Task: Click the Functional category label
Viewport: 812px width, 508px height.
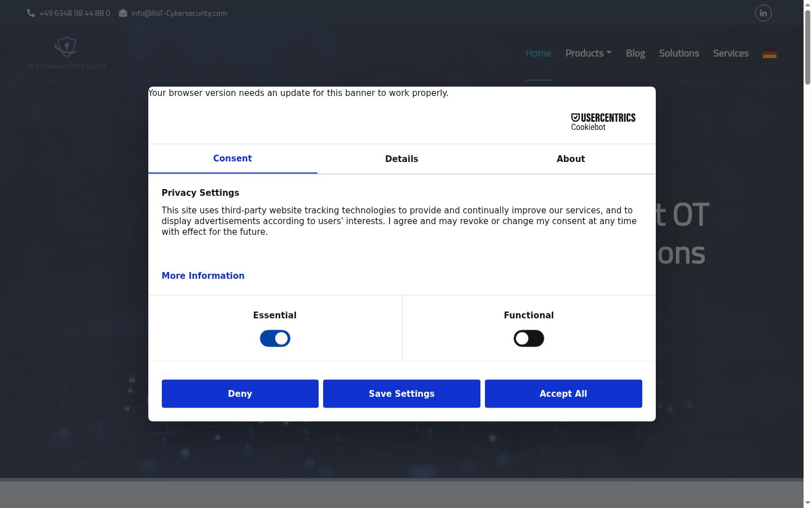Action: (x=529, y=316)
